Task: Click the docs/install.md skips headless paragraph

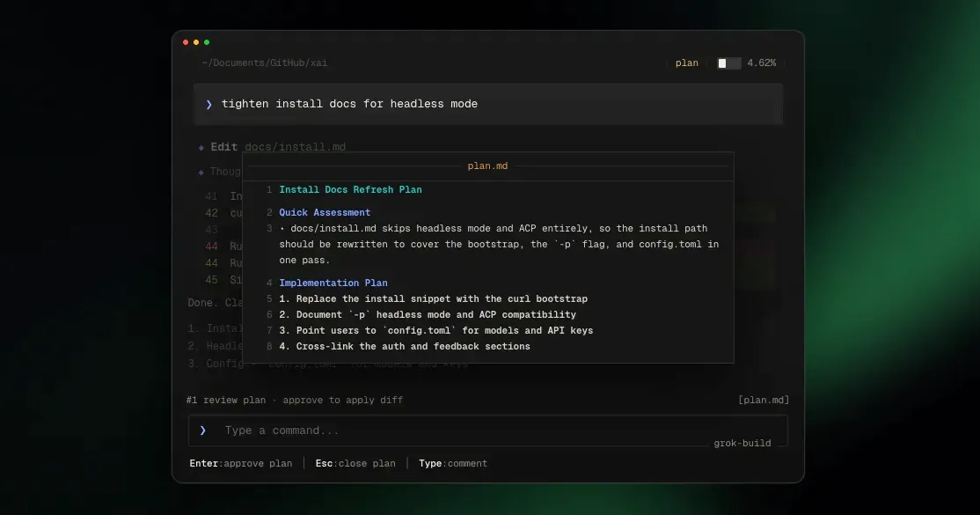Action: click(x=499, y=244)
